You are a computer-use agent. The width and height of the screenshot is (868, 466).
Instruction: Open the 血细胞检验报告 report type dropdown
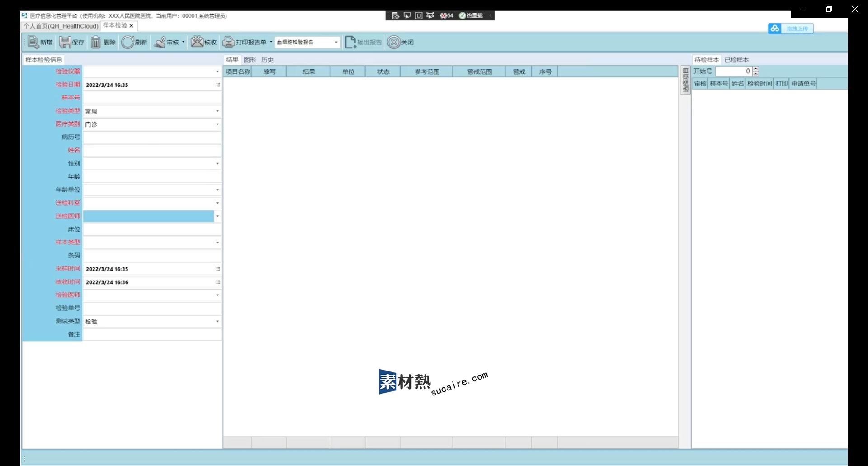[x=336, y=42]
